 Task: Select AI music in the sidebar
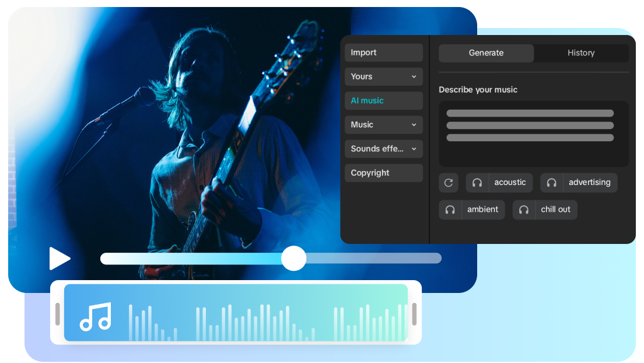point(383,100)
